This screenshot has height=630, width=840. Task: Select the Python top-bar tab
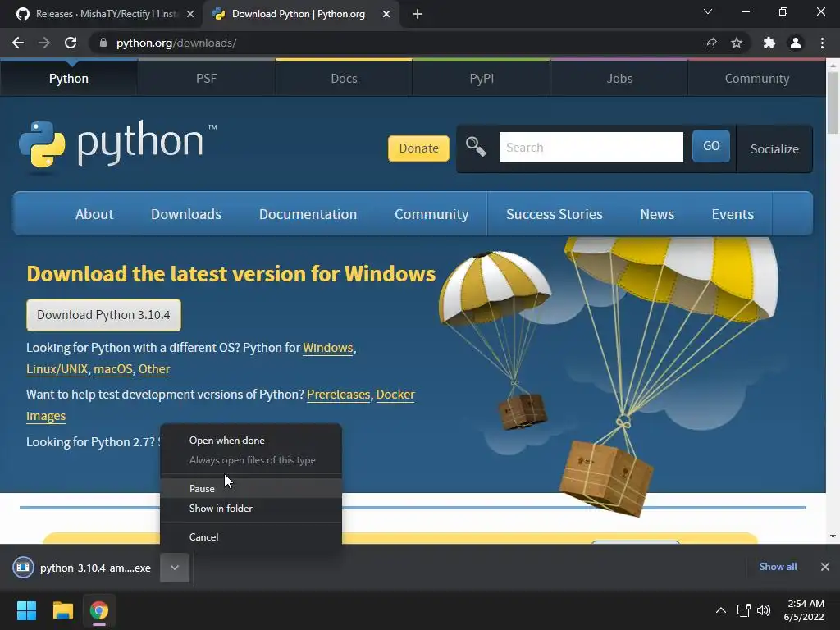(x=69, y=78)
